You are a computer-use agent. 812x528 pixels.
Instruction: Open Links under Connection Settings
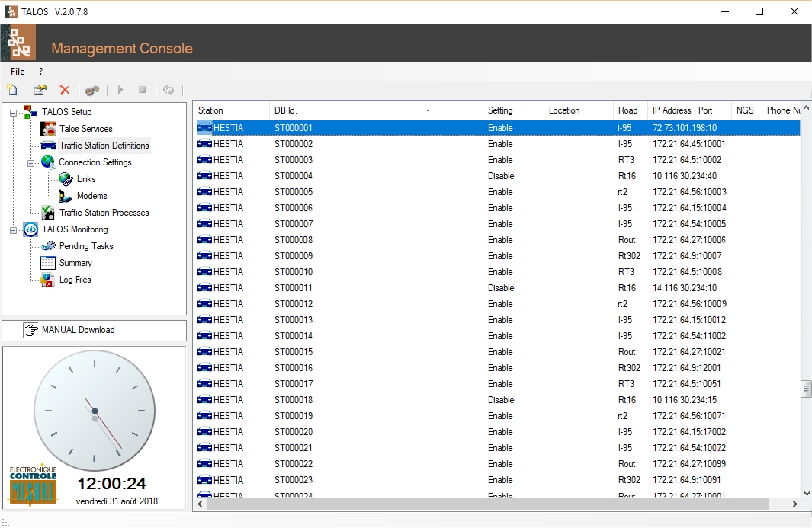[86, 179]
